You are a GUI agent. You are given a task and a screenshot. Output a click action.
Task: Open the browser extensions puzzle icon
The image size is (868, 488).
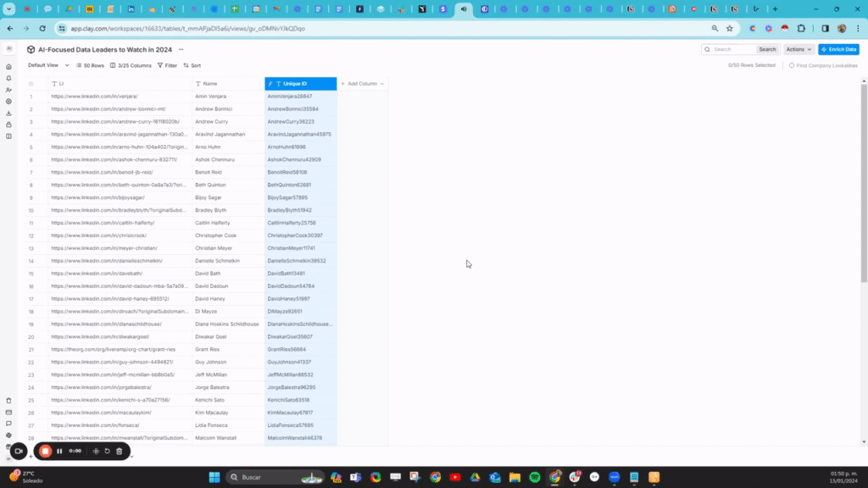point(809,28)
